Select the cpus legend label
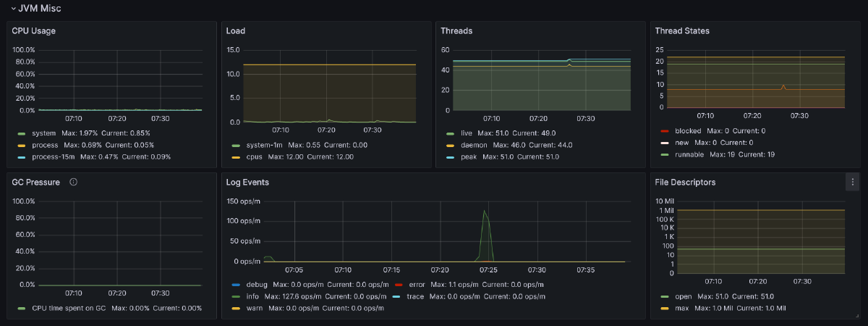Viewport: 868px width, 326px height. (255, 156)
